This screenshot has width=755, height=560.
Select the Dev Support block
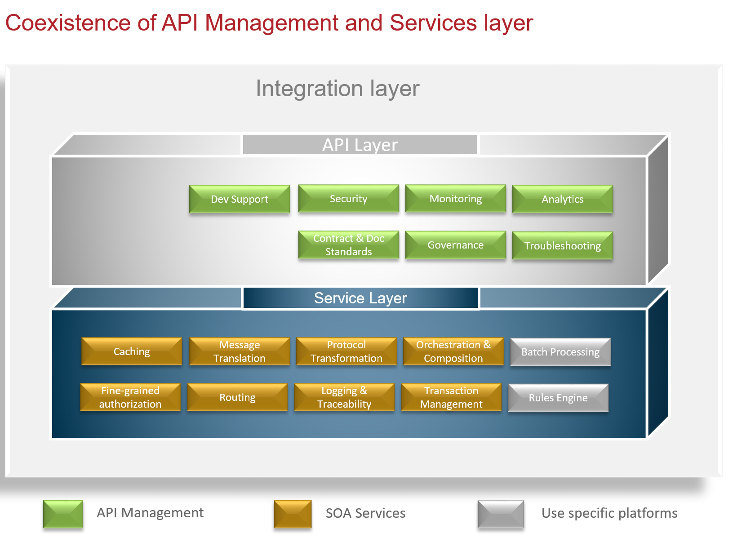point(240,199)
